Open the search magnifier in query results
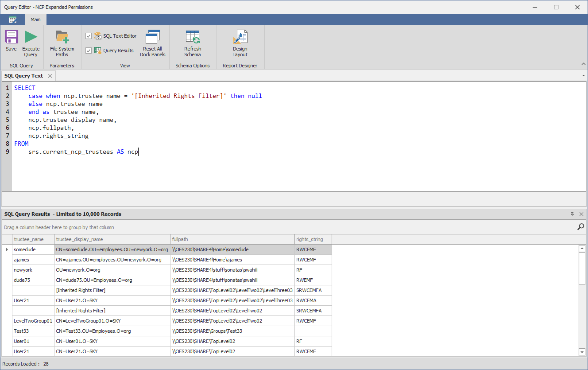 tap(580, 226)
